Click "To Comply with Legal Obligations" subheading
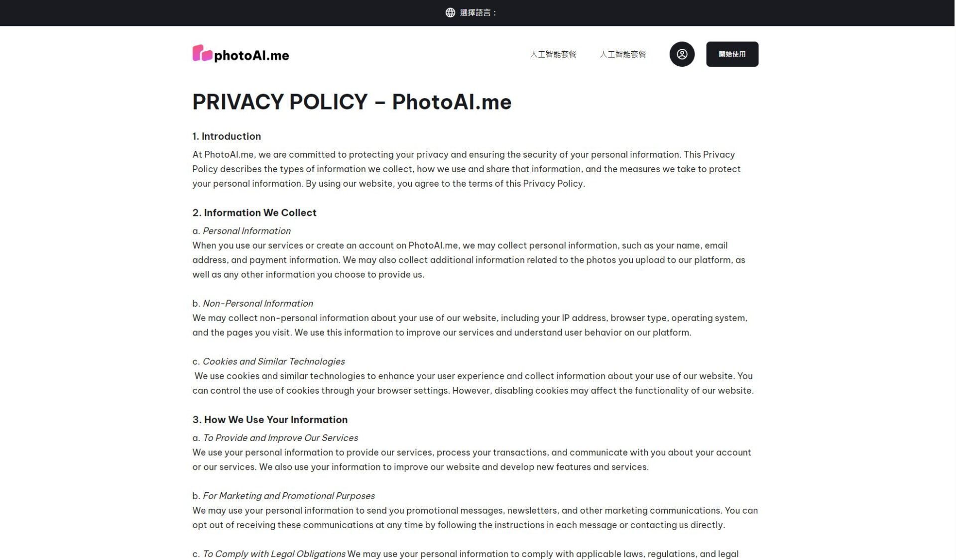 click(274, 554)
